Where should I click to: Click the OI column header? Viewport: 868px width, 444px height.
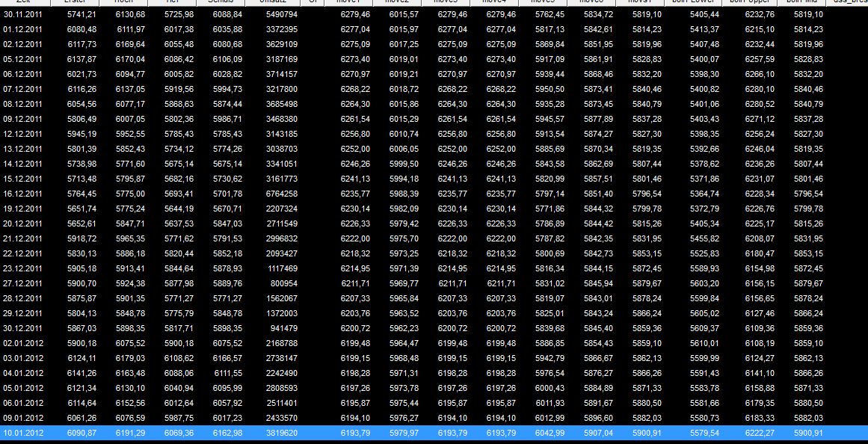point(313,4)
